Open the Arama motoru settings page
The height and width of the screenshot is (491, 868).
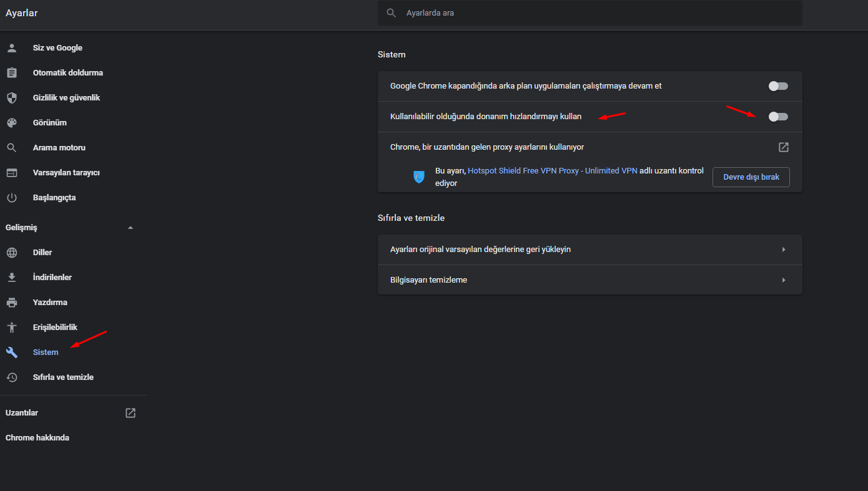click(x=59, y=148)
